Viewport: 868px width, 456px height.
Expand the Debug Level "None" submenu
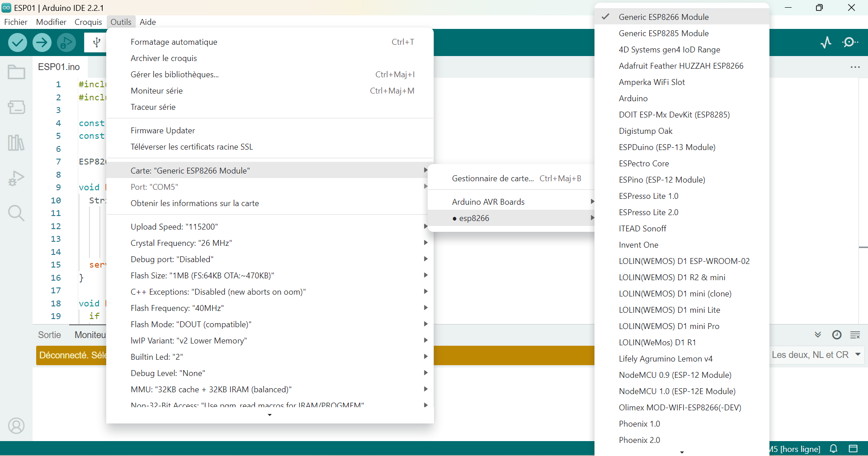coord(270,373)
